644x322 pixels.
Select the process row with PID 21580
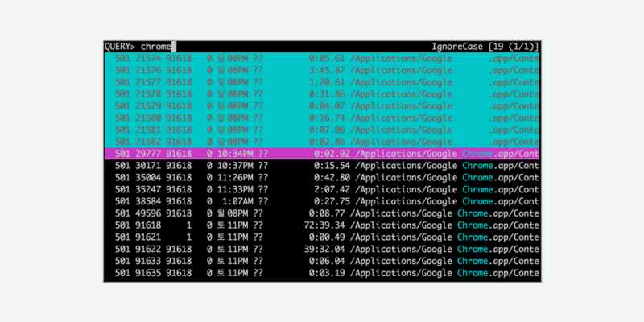(x=321, y=118)
